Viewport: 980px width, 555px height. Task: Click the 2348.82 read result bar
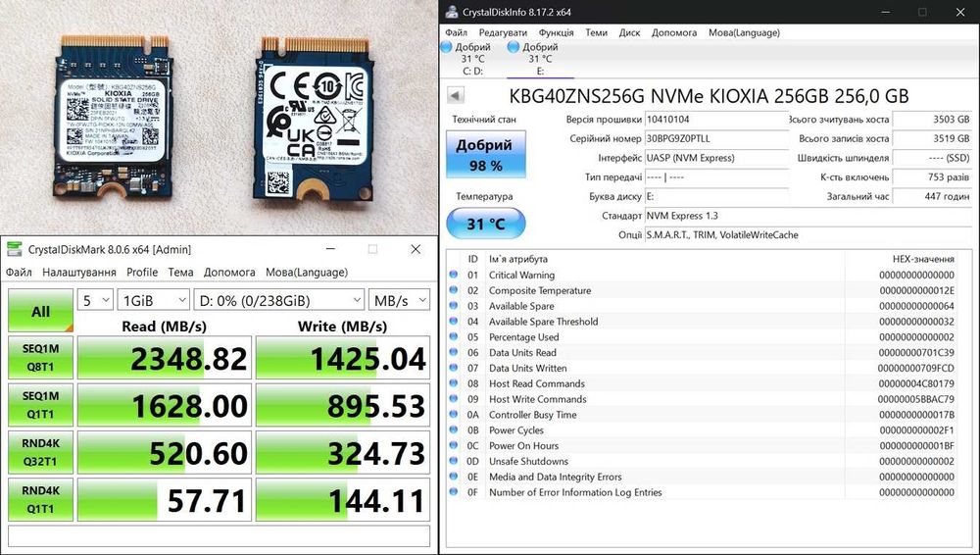coord(165,358)
